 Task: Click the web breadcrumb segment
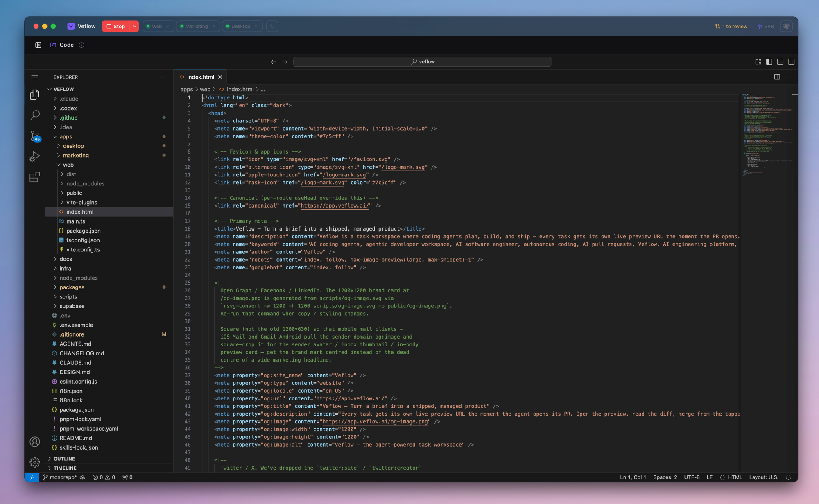(205, 89)
